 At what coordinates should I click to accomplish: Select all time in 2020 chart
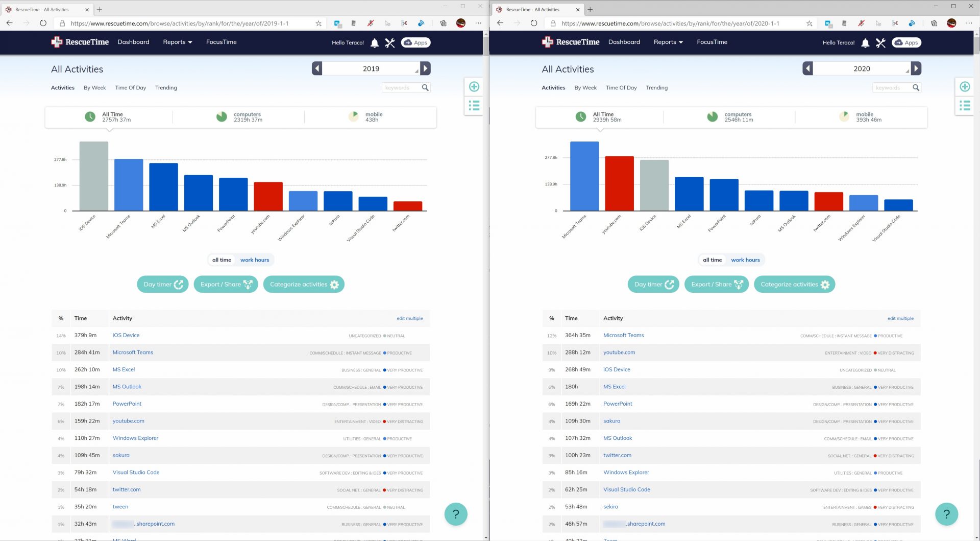click(x=712, y=260)
